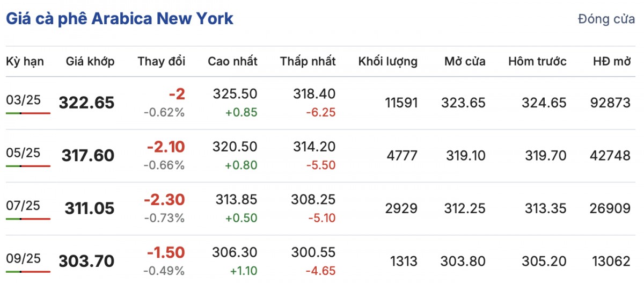The width and height of the screenshot is (644, 283).
Task: Open the 05/25 contract term
Action: coord(23,153)
